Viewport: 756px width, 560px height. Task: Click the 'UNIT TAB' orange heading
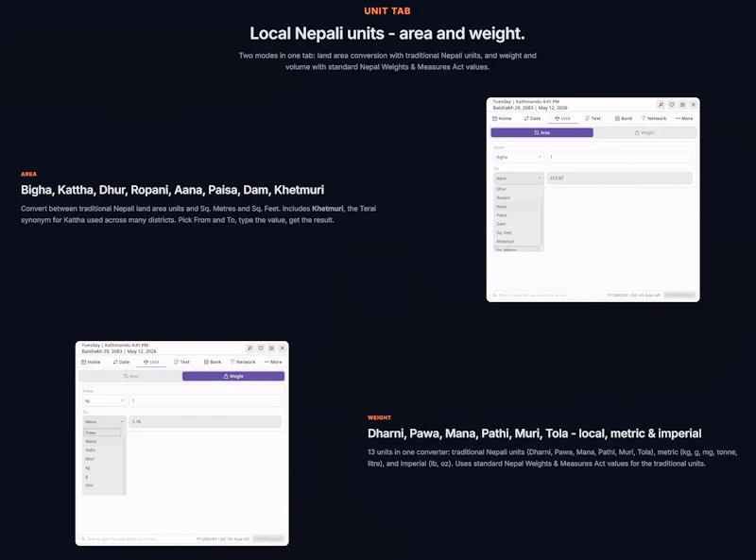[387, 11]
